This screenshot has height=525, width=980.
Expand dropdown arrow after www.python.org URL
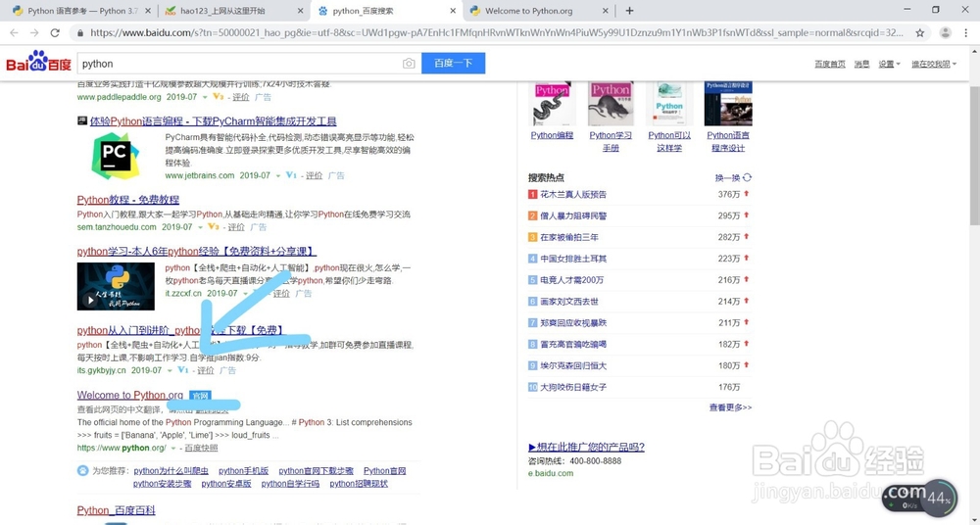click(173, 449)
